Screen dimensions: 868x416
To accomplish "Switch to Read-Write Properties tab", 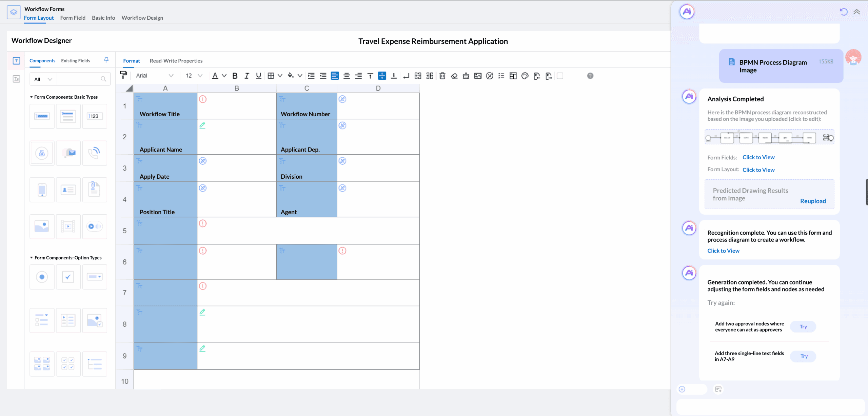I will 176,61.
